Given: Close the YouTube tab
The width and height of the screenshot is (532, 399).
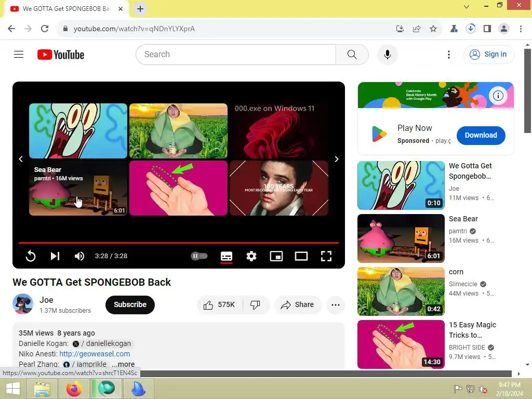Looking at the screenshot, I should pos(121,9).
